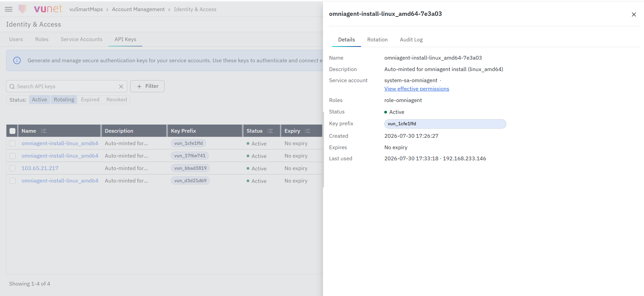This screenshot has width=644, height=296.
Task: Click the search magnifier icon
Action: tap(12, 87)
